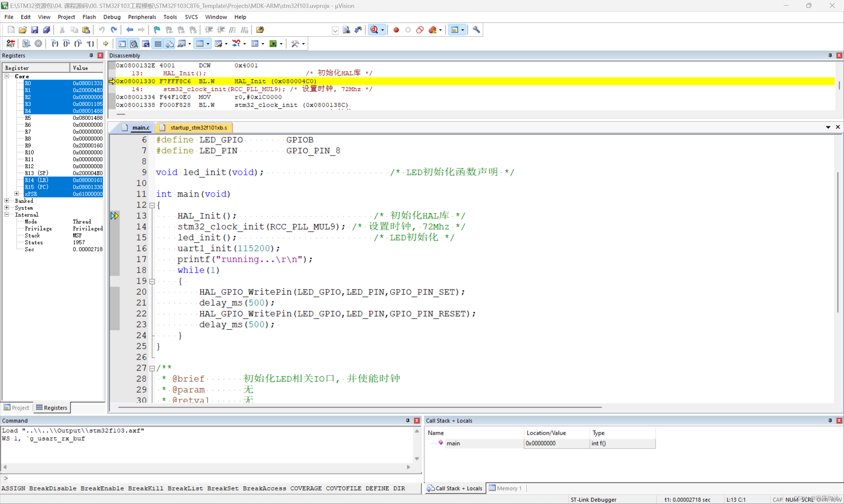Click the Step Into icon
The width and height of the screenshot is (844, 504).
pyautogui.click(x=54, y=43)
